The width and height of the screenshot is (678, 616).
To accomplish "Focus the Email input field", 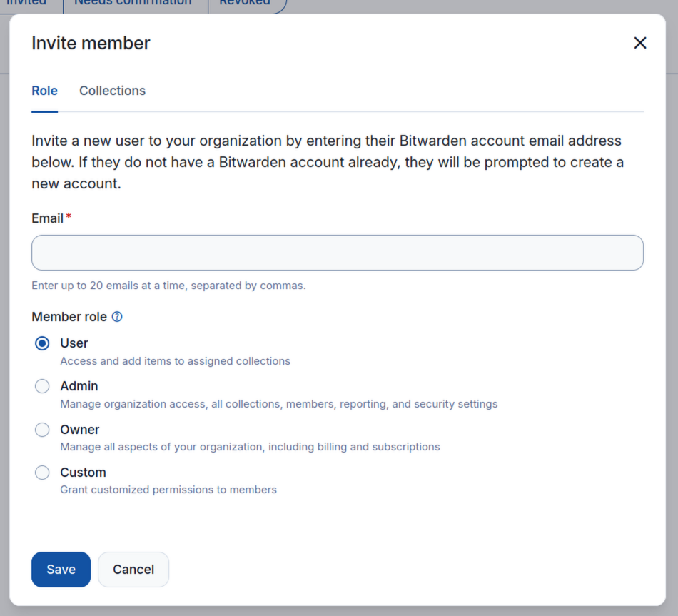I will click(x=338, y=253).
